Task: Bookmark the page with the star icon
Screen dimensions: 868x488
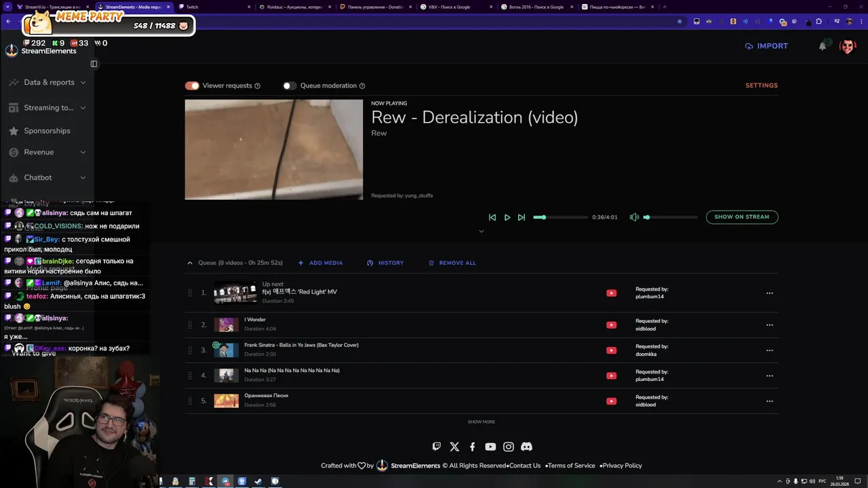Action: [x=679, y=22]
